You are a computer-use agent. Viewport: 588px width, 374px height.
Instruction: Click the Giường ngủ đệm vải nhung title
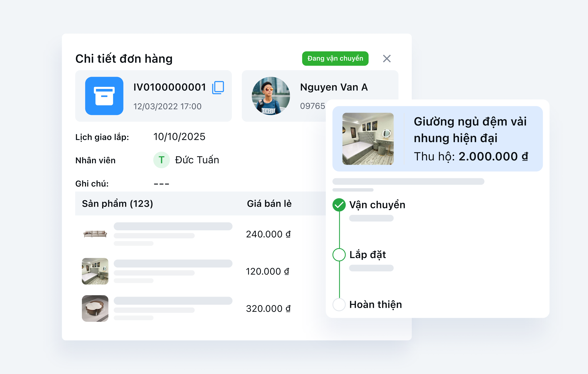470,130
